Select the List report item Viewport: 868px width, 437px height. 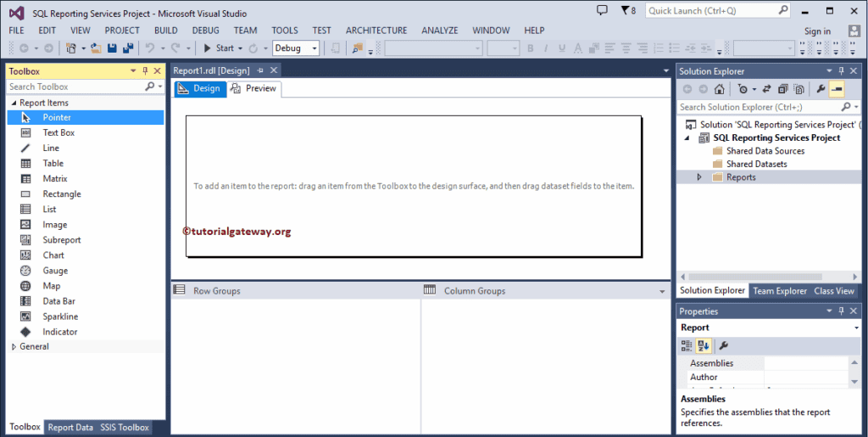click(x=86, y=210)
